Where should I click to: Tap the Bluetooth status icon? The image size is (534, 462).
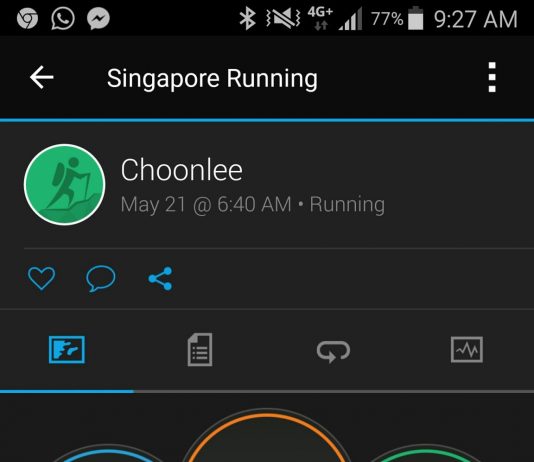point(247,18)
